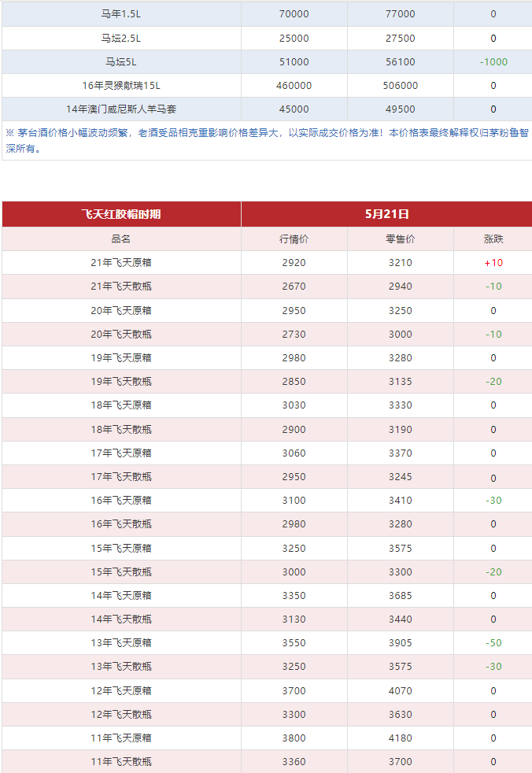This screenshot has height=773, width=532.
Task: Click the 14年澳门威尼斯人羊马套 item
Action: (121, 109)
